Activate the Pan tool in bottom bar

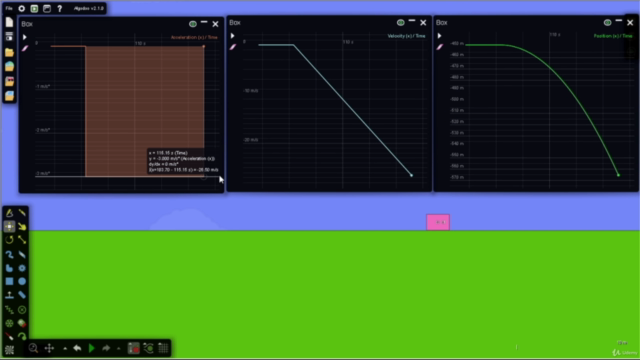tap(49, 348)
